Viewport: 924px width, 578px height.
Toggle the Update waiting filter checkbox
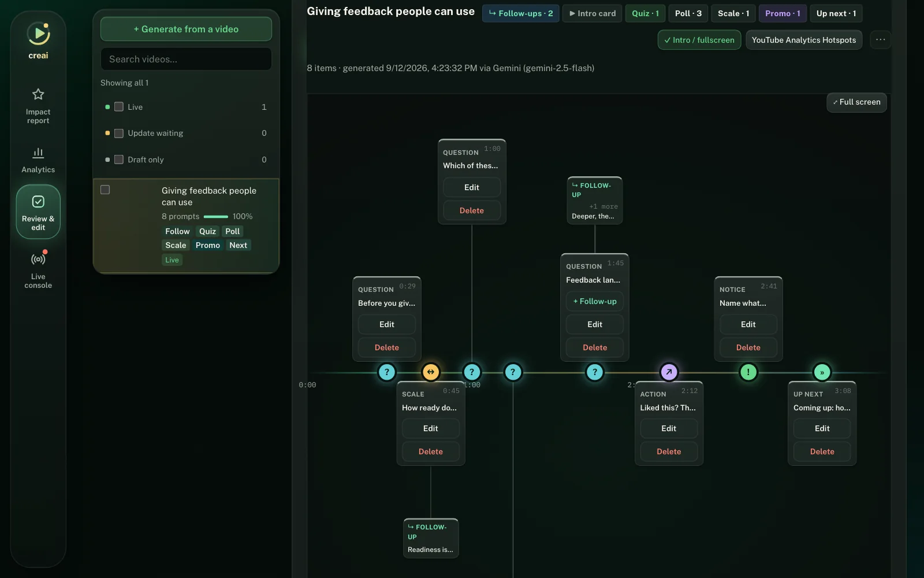click(119, 134)
